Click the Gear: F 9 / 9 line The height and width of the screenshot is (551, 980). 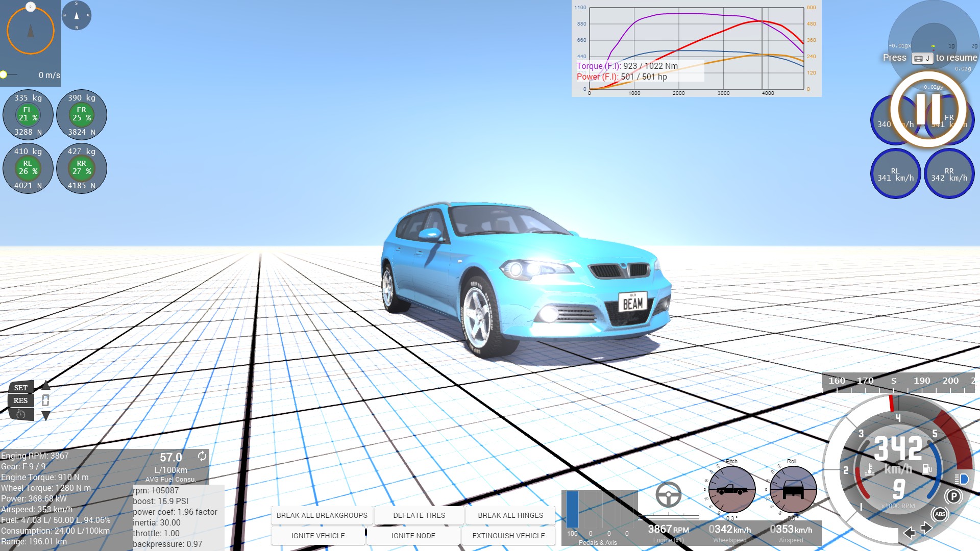coord(23,466)
